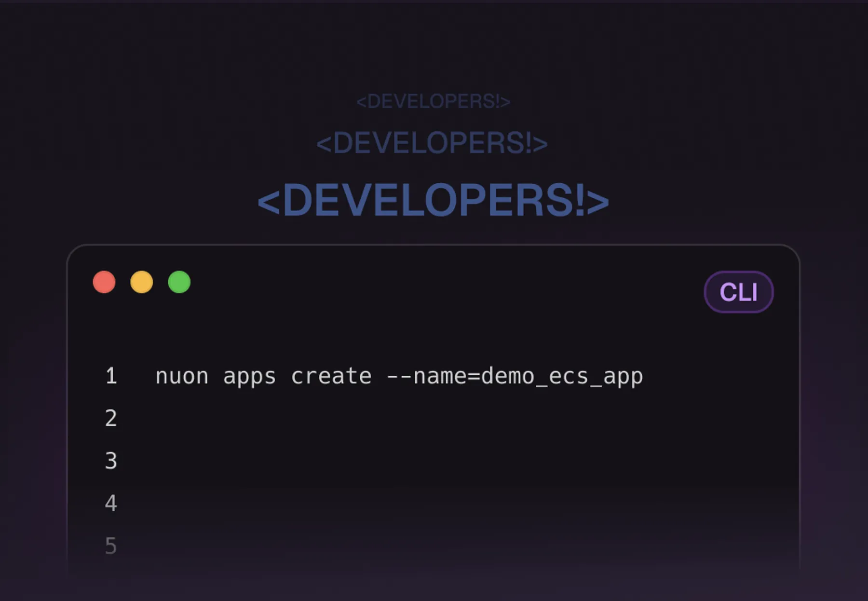Viewport: 868px width, 601px height.
Task: Click the nuon apps create command text
Action: coord(399,377)
